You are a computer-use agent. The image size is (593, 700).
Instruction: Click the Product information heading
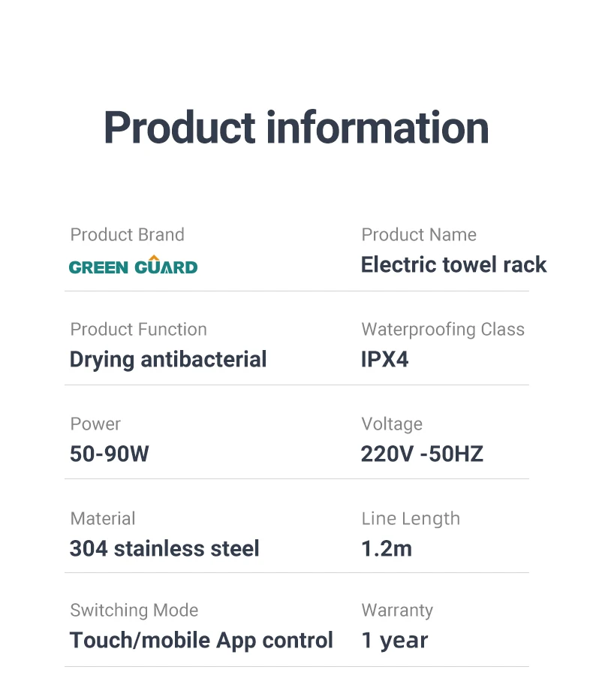point(296,128)
